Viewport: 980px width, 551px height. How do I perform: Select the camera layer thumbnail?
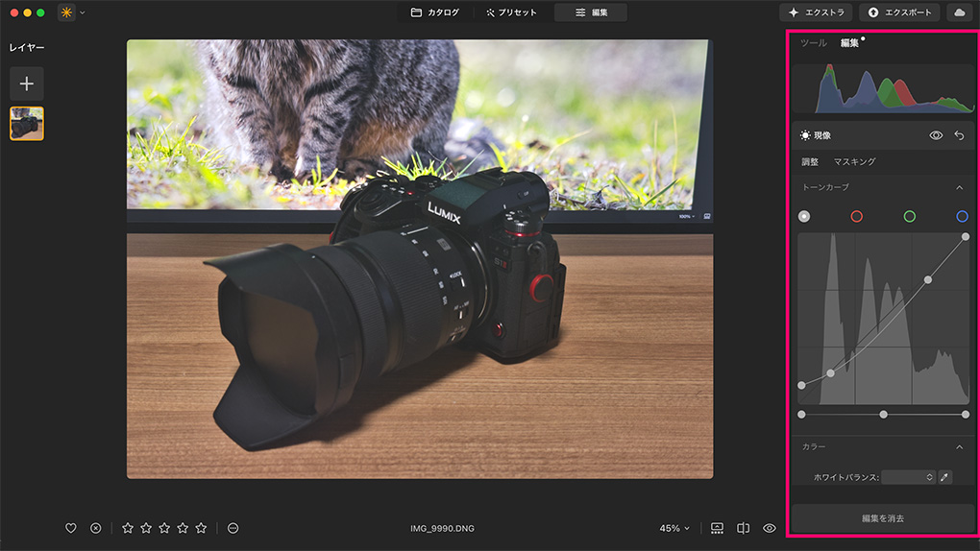(26, 123)
